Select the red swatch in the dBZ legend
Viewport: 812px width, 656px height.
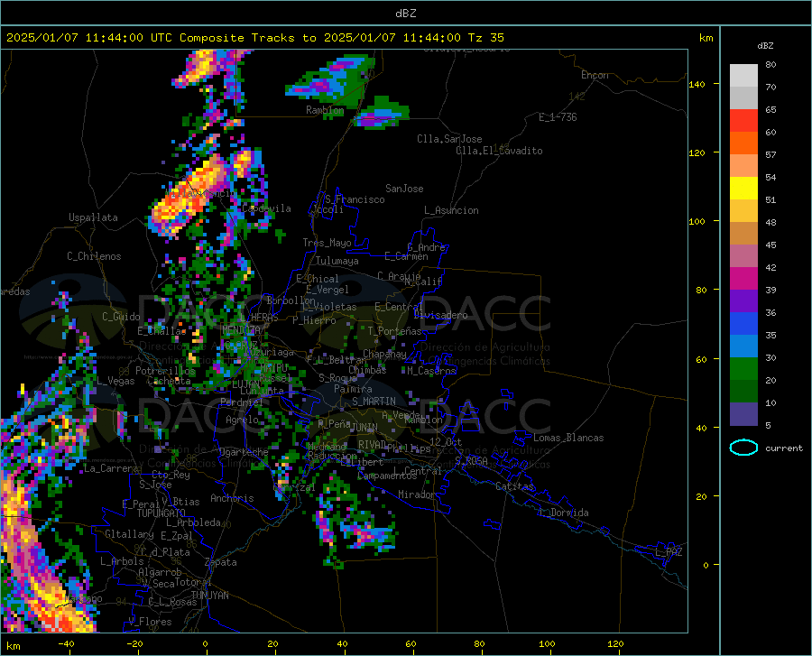click(x=743, y=120)
